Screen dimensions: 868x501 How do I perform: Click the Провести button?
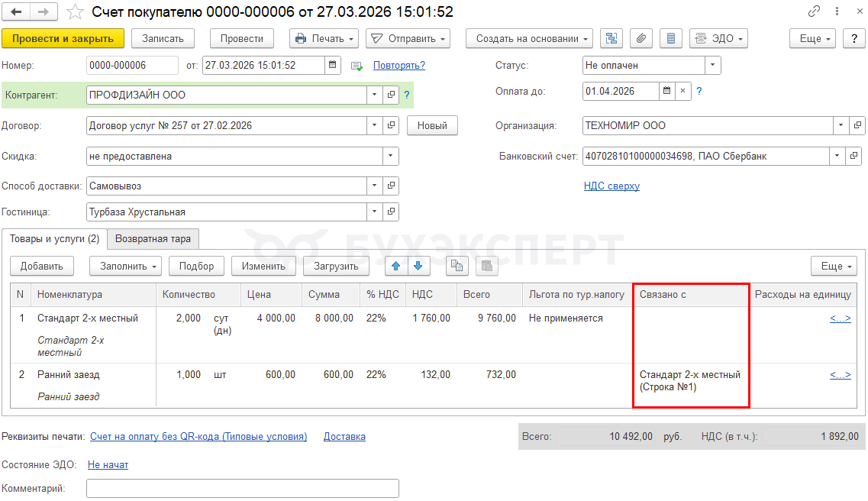[x=242, y=38]
